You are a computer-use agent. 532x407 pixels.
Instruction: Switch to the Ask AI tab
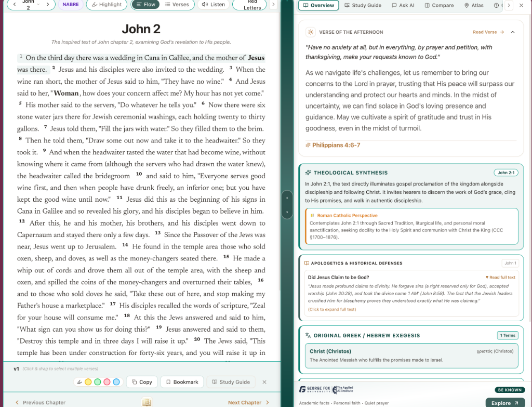click(x=403, y=5)
